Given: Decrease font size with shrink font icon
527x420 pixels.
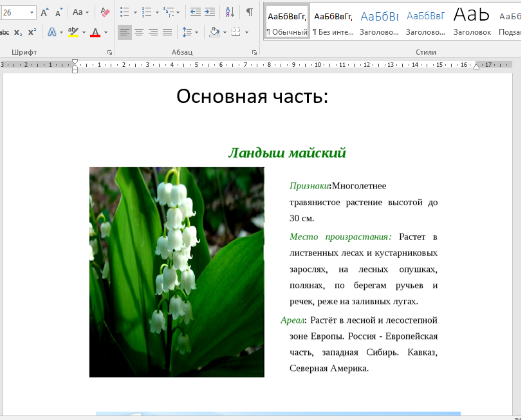Looking at the screenshot, I should coord(59,12).
